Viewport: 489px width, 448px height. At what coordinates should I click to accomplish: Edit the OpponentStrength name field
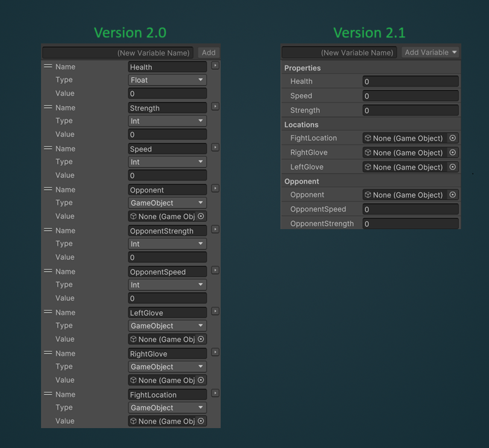click(x=168, y=231)
